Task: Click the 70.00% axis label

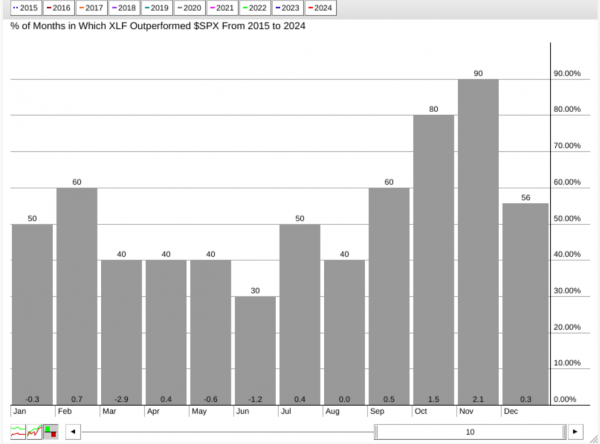Action: pyautogui.click(x=567, y=145)
